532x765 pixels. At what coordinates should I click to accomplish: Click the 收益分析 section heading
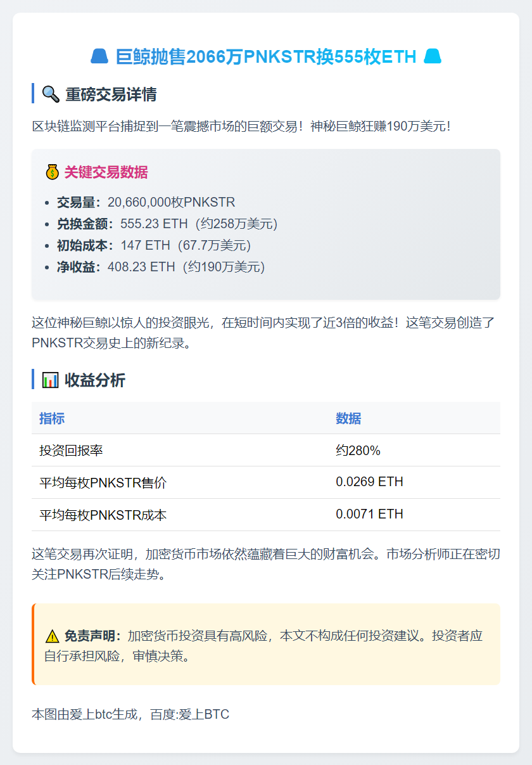(95, 380)
